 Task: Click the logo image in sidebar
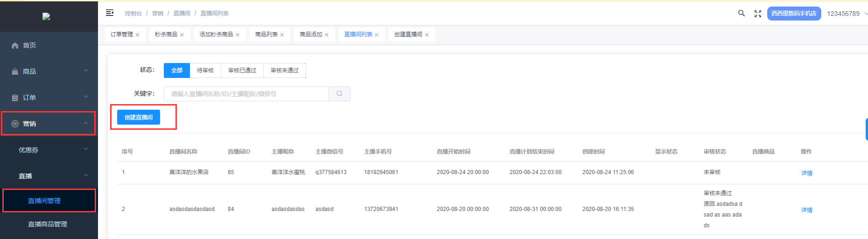(x=46, y=16)
